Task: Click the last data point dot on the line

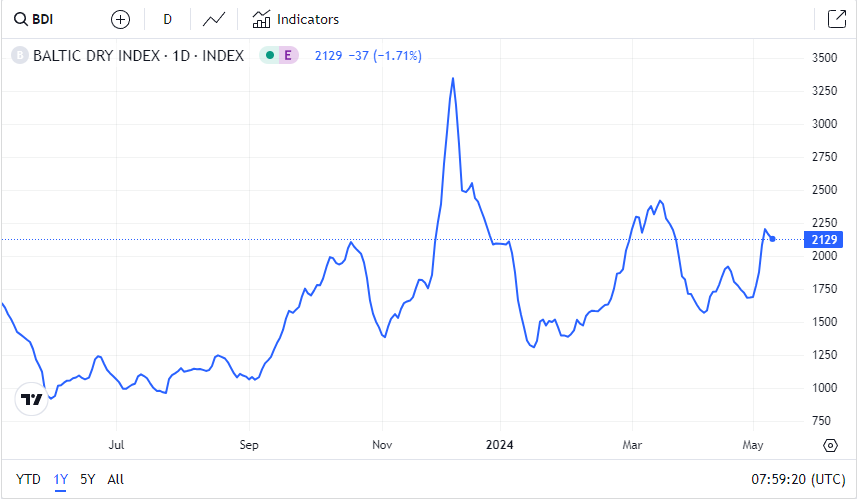Action: click(773, 238)
